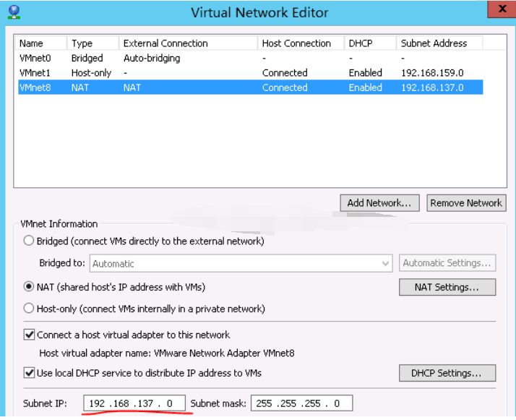Click the Virtual Network Editor title bar icon
Viewport: 516px width, 420px height.
14,12
